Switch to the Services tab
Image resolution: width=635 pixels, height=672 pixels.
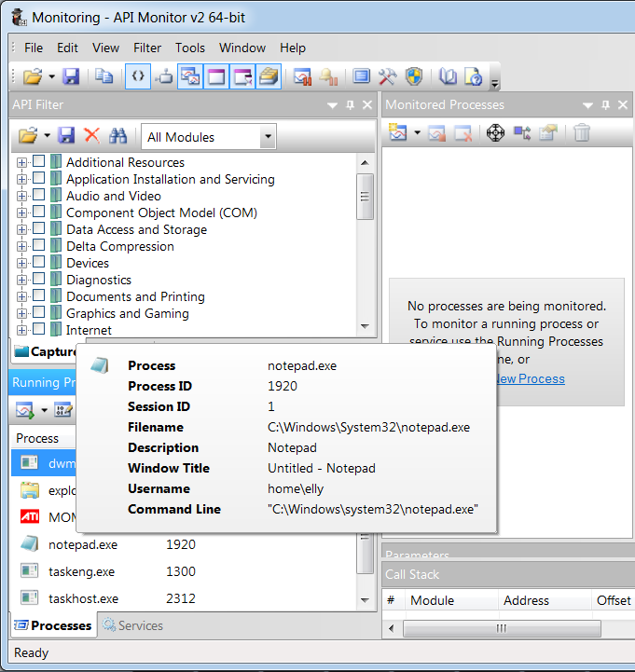pyautogui.click(x=133, y=625)
